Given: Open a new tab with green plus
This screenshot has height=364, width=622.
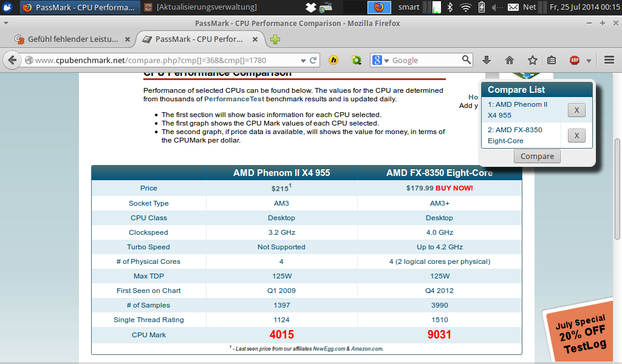Looking at the screenshot, I should click(275, 39).
